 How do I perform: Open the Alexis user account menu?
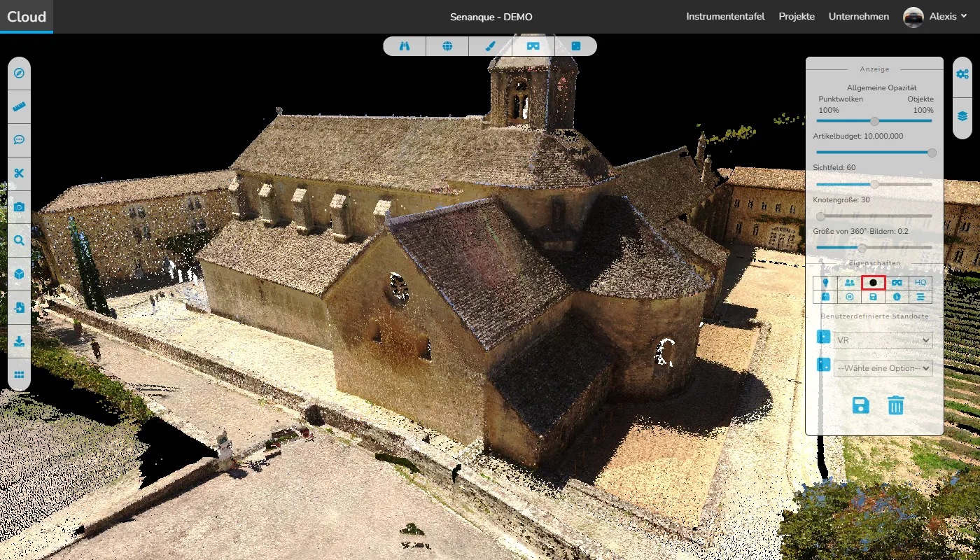pyautogui.click(x=934, y=17)
